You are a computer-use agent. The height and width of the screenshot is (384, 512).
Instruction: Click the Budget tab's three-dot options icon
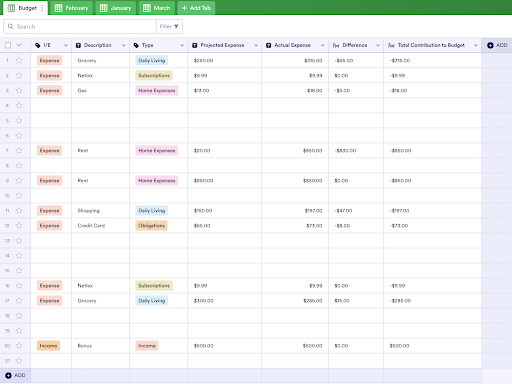42,8
